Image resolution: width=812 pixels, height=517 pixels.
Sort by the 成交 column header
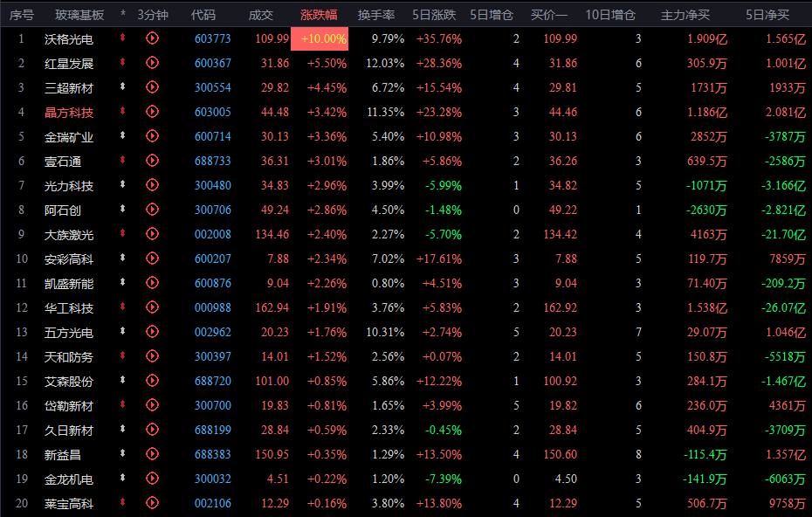261,15
